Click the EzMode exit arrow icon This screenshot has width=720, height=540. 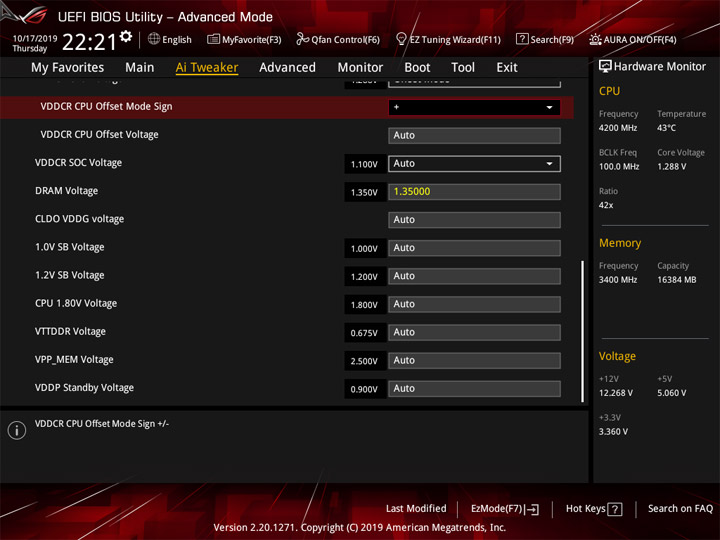tap(533, 509)
